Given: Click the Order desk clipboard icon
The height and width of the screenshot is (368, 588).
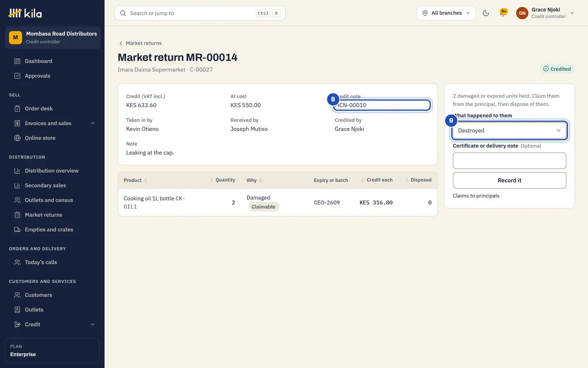Looking at the screenshot, I should [17, 109].
